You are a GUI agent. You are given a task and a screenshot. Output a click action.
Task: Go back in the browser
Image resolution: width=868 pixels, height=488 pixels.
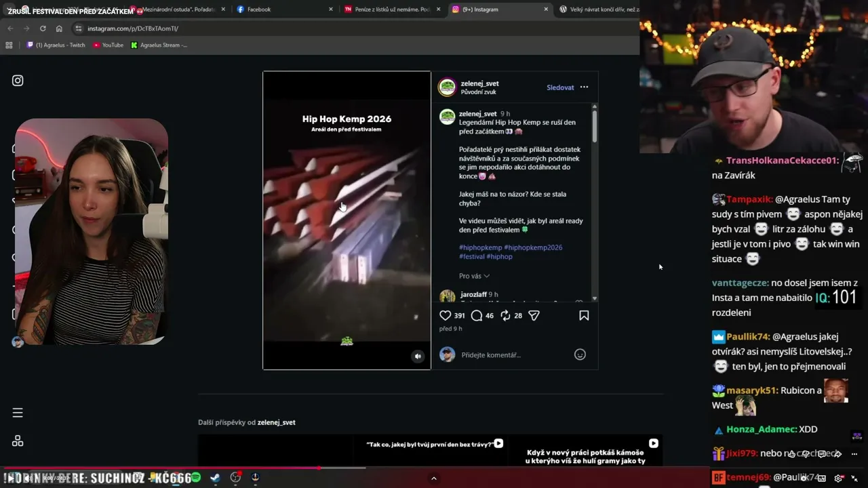[10, 28]
